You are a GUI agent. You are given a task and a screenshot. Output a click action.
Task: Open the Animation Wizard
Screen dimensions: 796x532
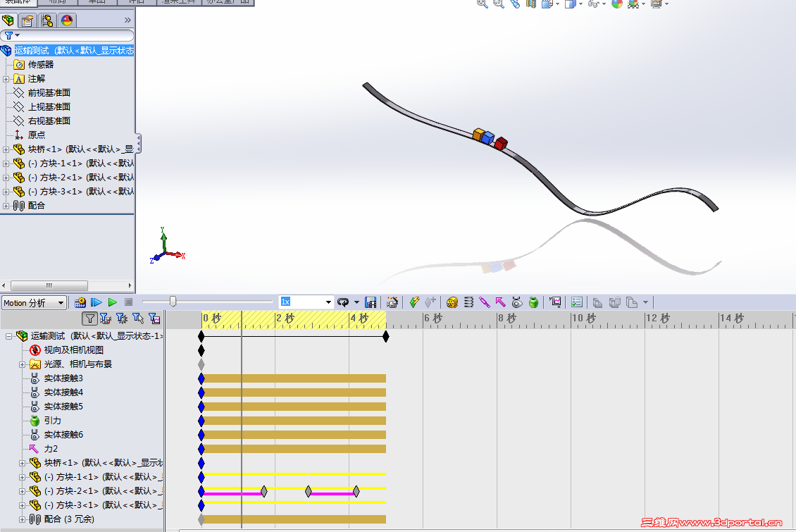392,302
